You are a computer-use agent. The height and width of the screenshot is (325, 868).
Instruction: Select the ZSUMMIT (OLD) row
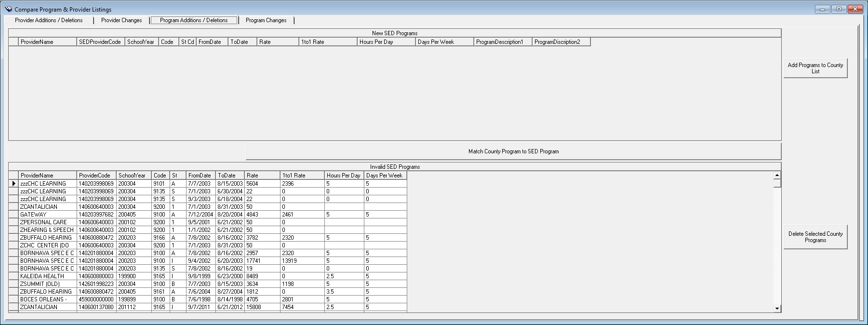point(47,284)
